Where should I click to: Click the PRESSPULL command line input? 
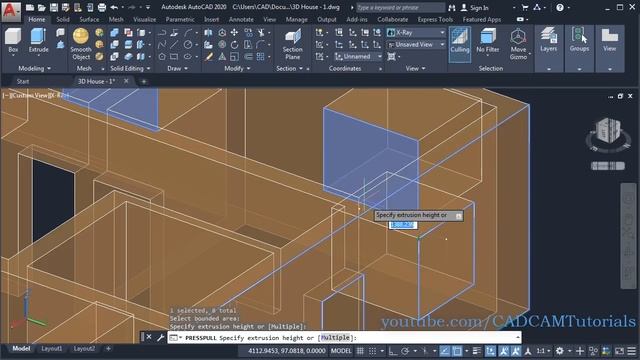pos(344,338)
